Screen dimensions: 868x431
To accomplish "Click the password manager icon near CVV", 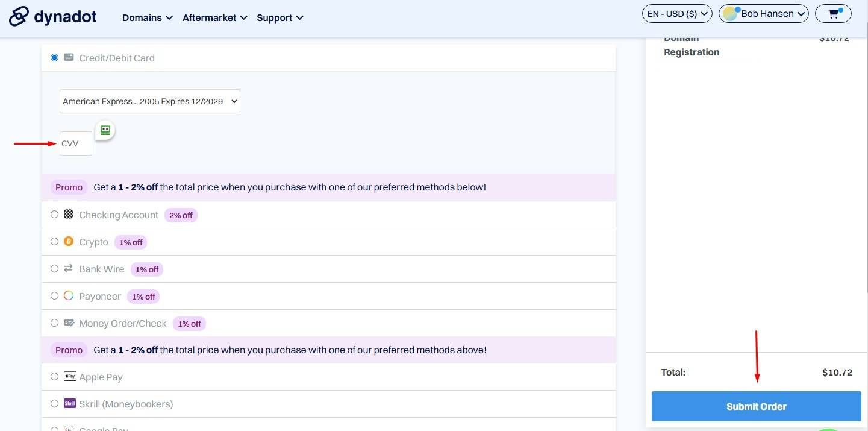I will (x=105, y=130).
